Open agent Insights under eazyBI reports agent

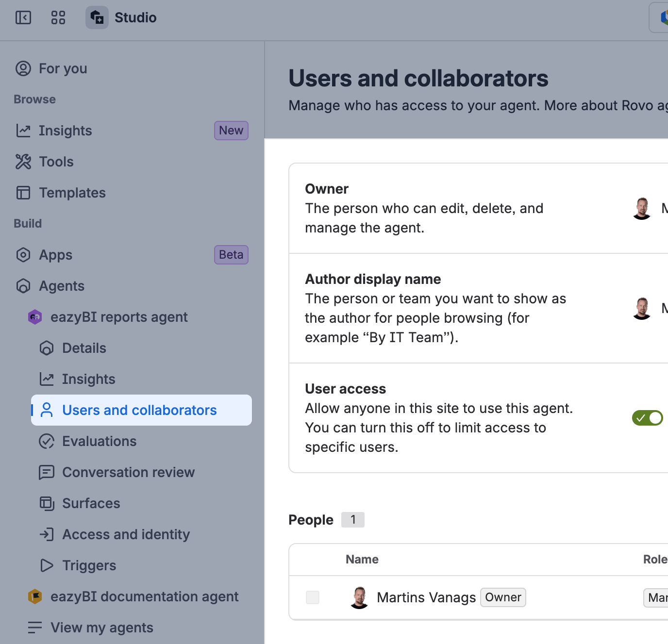tap(89, 379)
